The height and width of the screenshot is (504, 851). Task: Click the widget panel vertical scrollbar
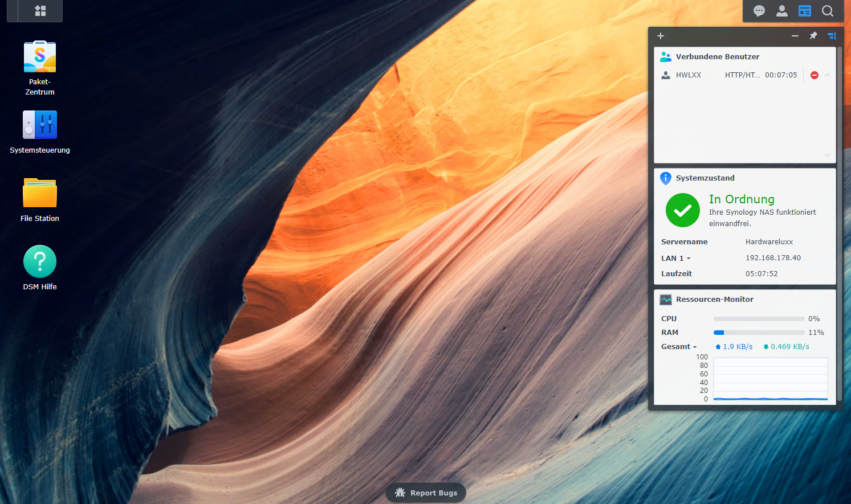[x=840, y=225]
